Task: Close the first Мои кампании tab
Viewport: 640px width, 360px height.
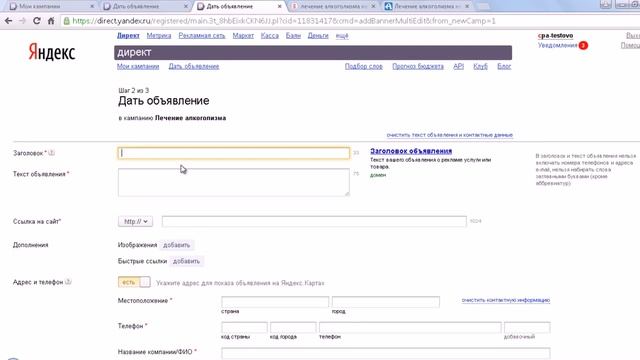Action: (x=92, y=7)
